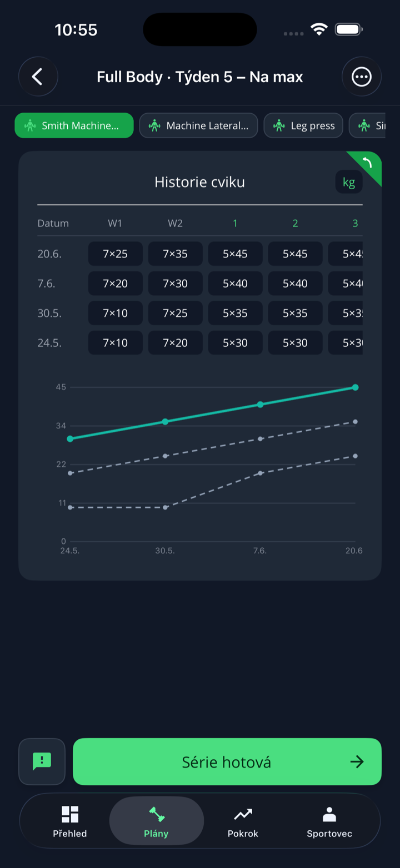The image size is (400, 868).
Task: Tap the 24.5. starting point on green line
Action: [70, 438]
